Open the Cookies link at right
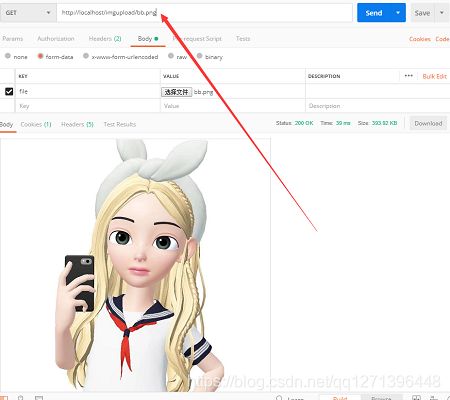 coord(420,39)
